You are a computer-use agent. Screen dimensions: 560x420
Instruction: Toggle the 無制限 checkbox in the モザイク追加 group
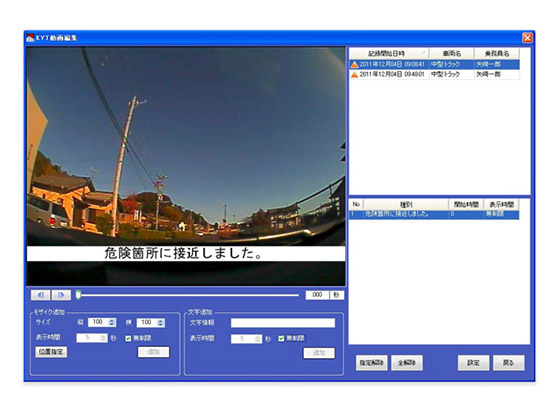tap(128, 338)
